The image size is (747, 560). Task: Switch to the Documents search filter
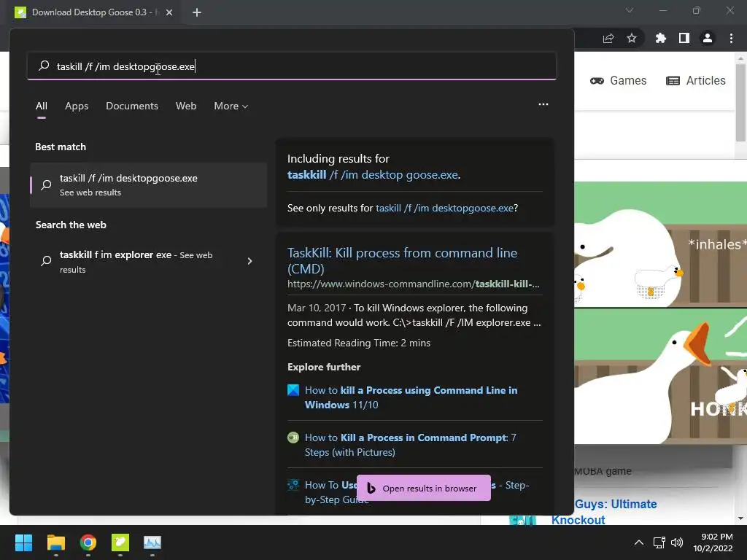132,106
